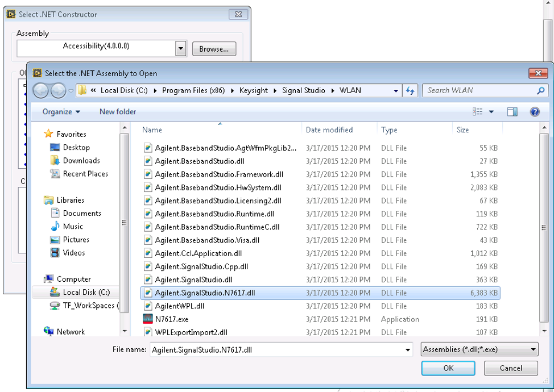Open the change view options dropdown
The height and width of the screenshot is (392, 554).
click(491, 112)
